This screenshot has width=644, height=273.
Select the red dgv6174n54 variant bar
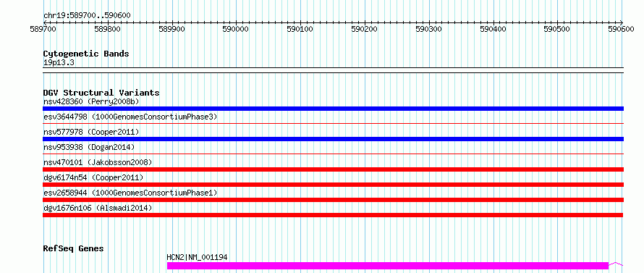pos(333,185)
